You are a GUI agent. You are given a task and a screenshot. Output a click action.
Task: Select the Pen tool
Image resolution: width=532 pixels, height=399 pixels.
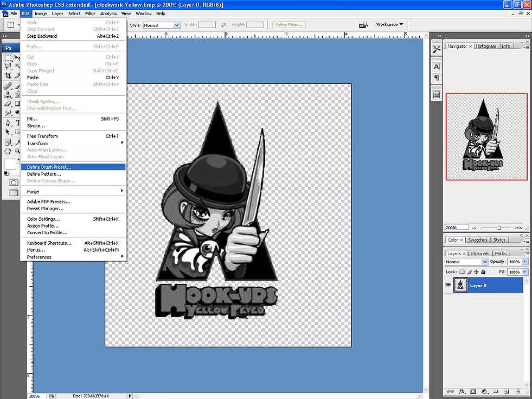[x=8, y=123]
